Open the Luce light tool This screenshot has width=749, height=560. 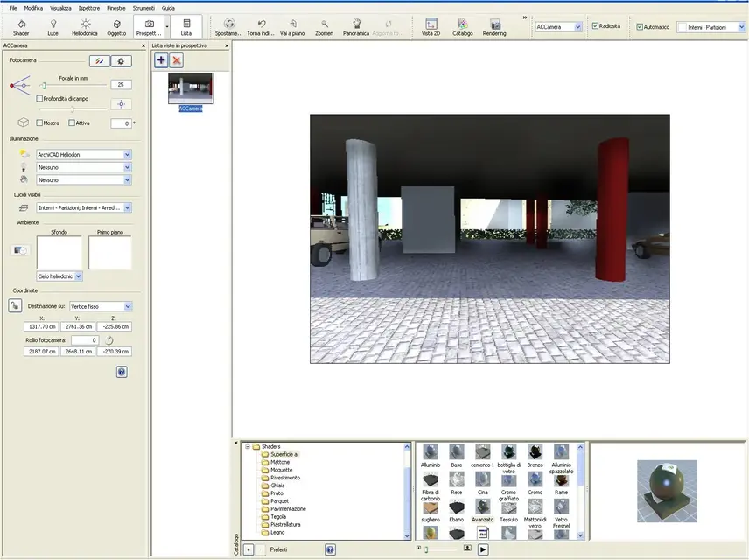(52, 26)
